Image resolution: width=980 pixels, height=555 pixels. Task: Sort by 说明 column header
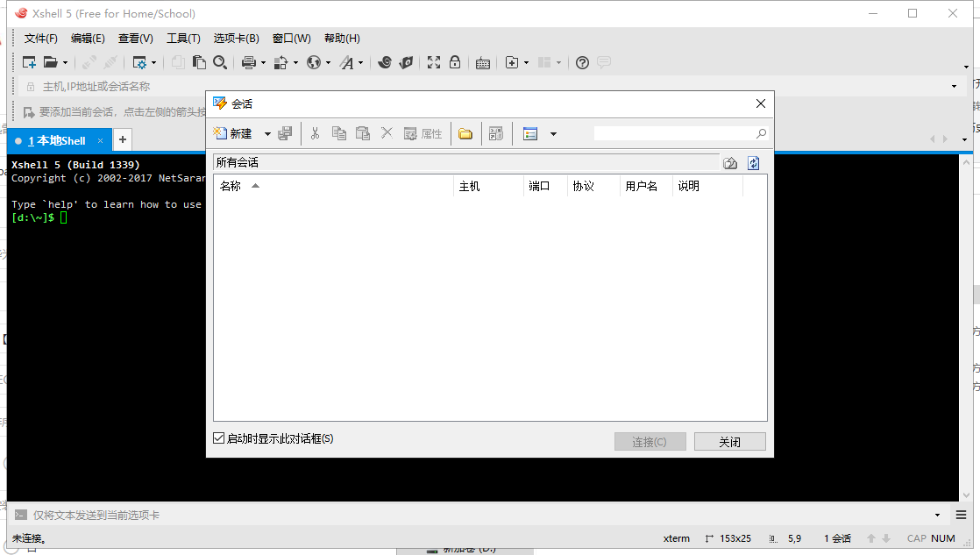pyautogui.click(x=707, y=186)
